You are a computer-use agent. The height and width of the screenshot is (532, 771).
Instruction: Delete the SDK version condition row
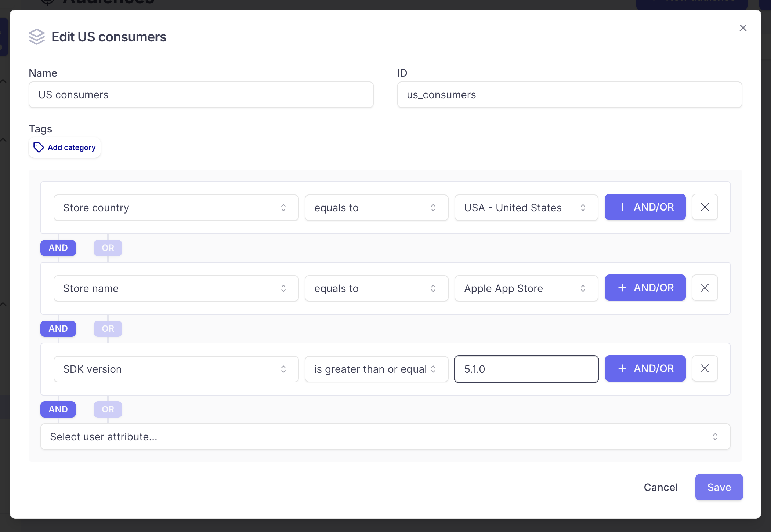pyautogui.click(x=705, y=368)
